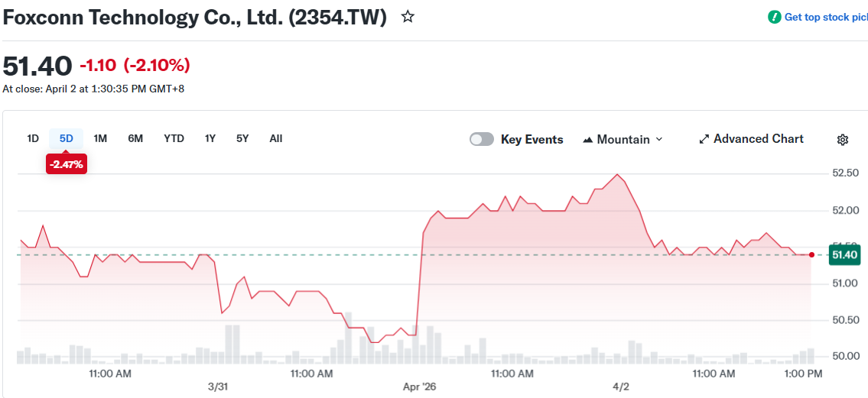Switch chart to 6M range

click(135, 139)
